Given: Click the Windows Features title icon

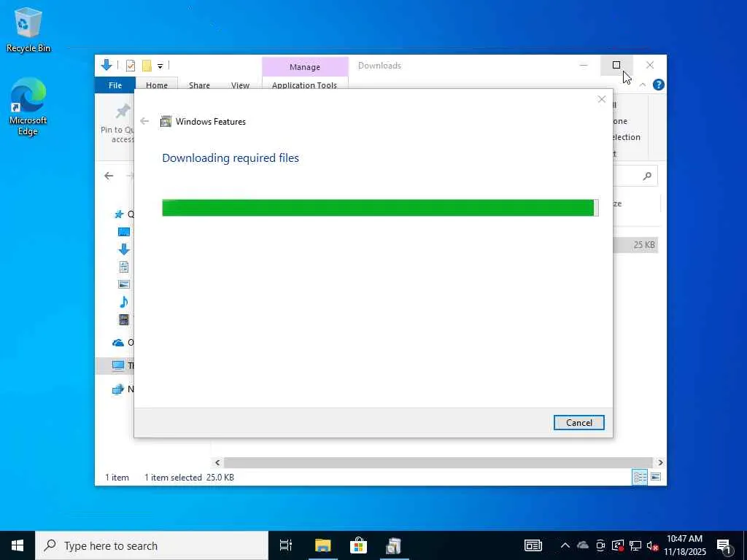Looking at the screenshot, I should coord(166,122).
